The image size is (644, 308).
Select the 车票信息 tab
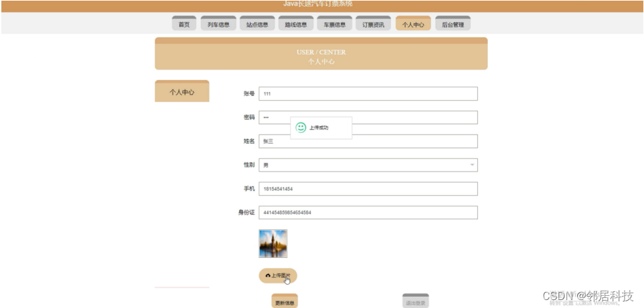click(334, 23)
